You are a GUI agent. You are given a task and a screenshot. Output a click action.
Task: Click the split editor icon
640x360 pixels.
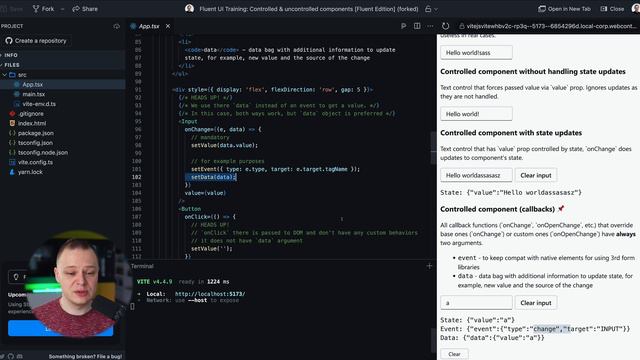pos(417,26)
